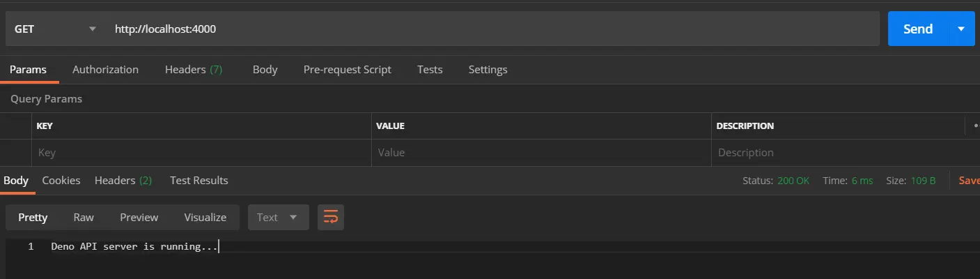
Task: Click the Send button
Action: [917, 29]
